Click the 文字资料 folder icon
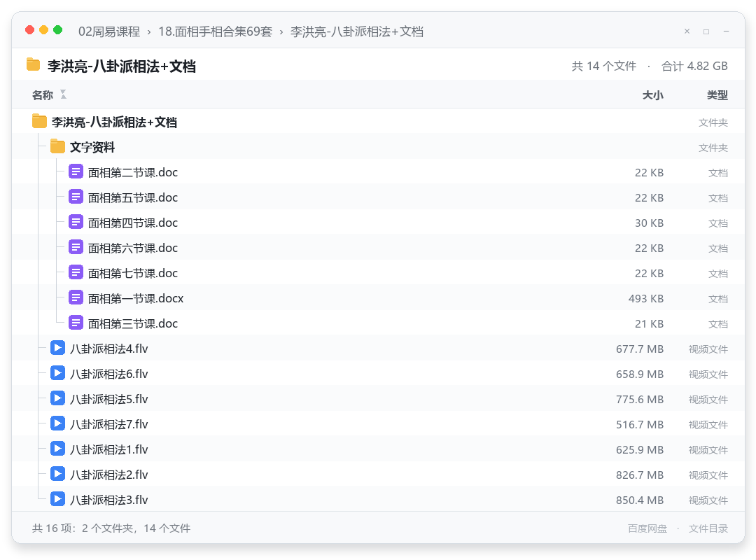This screenshot has width=756, height=560. [57, 146]
